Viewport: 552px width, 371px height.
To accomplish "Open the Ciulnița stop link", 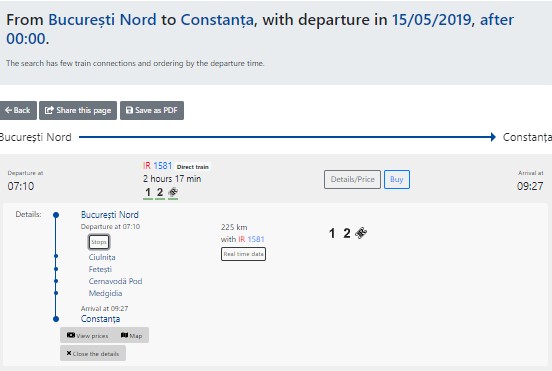I will [x=102, y=257].
